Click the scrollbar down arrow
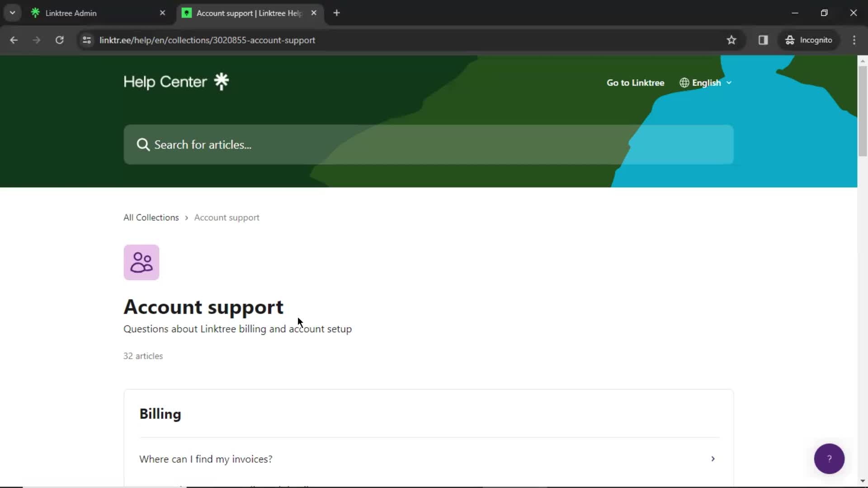The width and height of the screenshot is (868, 488). click(x=863, y=481)
